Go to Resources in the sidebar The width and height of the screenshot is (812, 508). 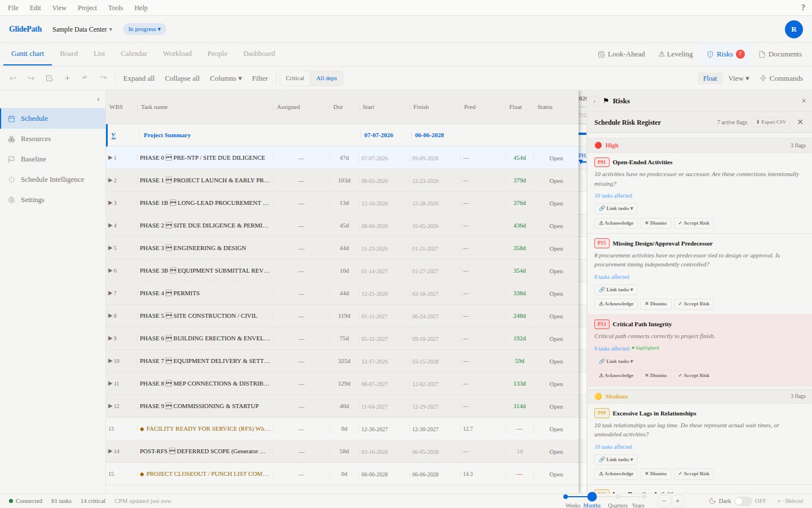click(53, 139)
